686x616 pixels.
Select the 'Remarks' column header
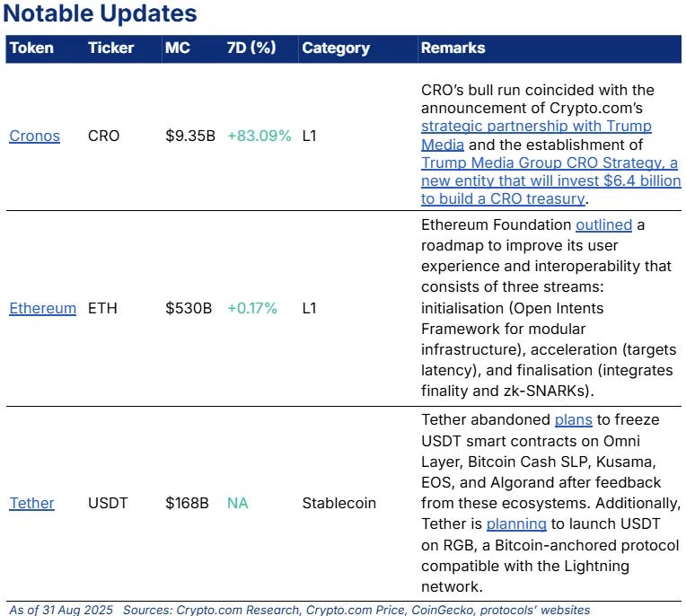point(453,48)
